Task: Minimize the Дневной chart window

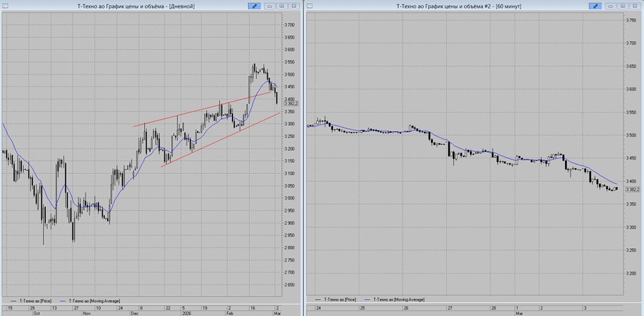Action: [270, 6]
